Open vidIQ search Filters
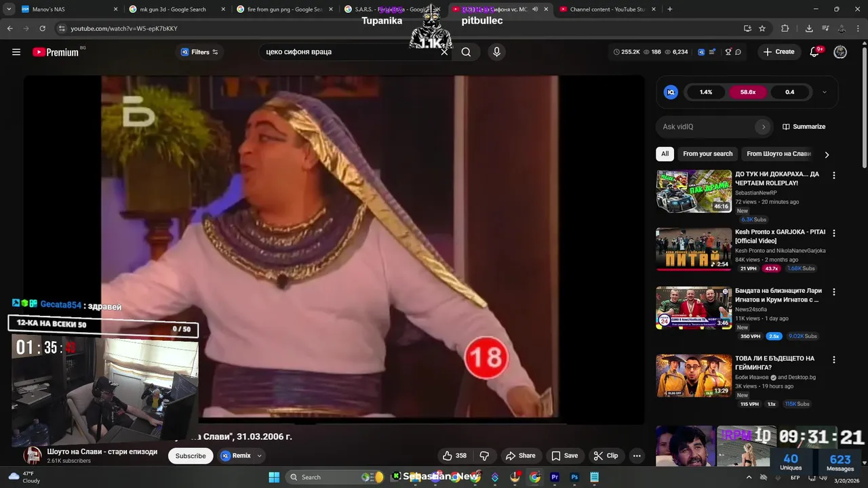 tap(199, 52)
